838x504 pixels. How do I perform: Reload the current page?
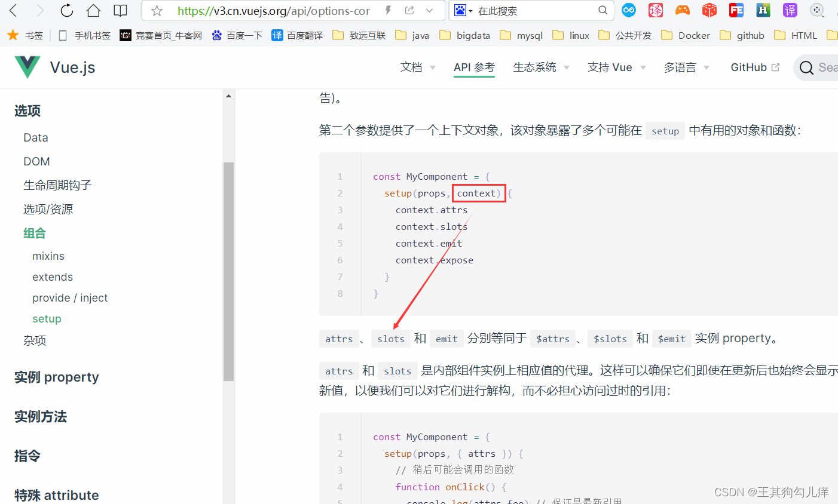coord(66,10)
